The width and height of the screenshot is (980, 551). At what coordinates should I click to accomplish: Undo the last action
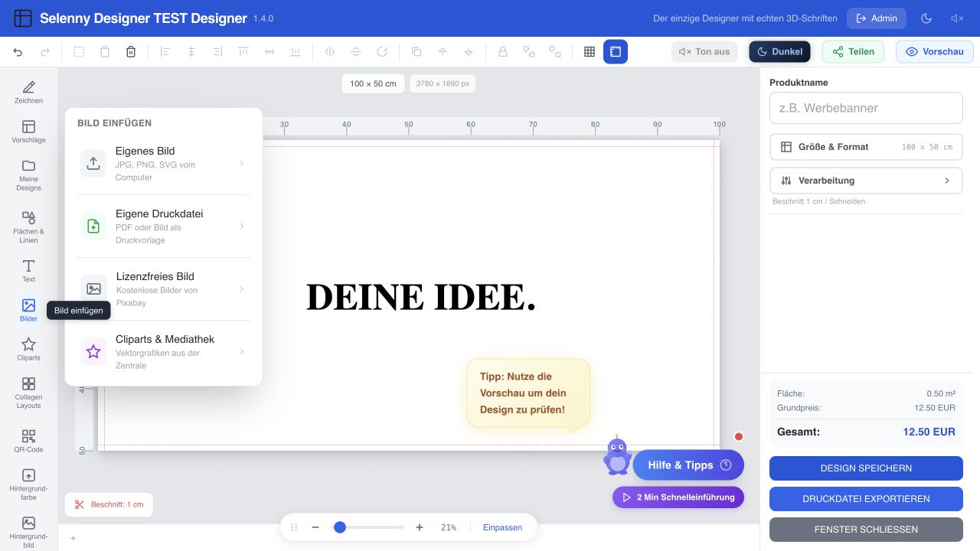point(18,52)
